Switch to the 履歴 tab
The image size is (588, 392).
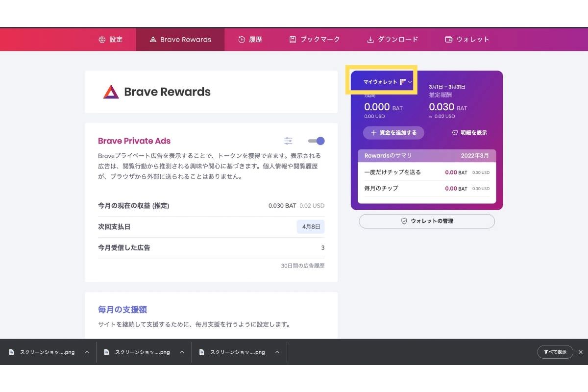pyautogui.click(x=250, y=39)
